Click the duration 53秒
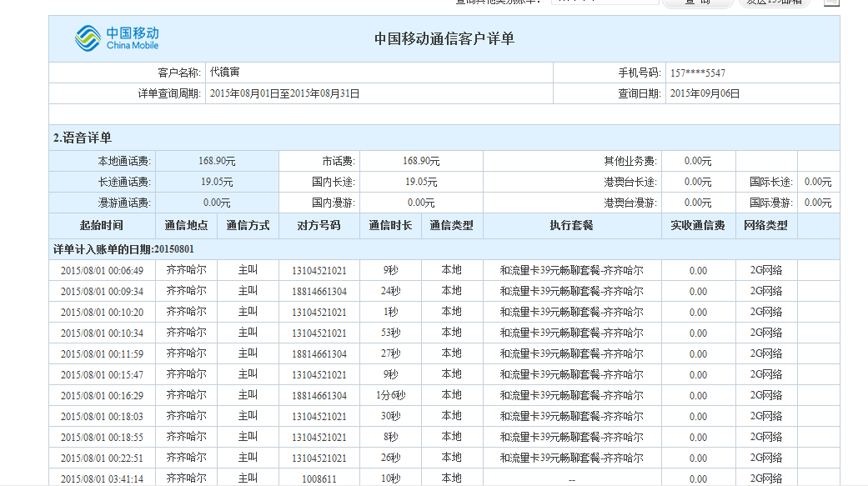Image resolution: width=868 pixels, height=486 pixels. (x=390, y=333)
